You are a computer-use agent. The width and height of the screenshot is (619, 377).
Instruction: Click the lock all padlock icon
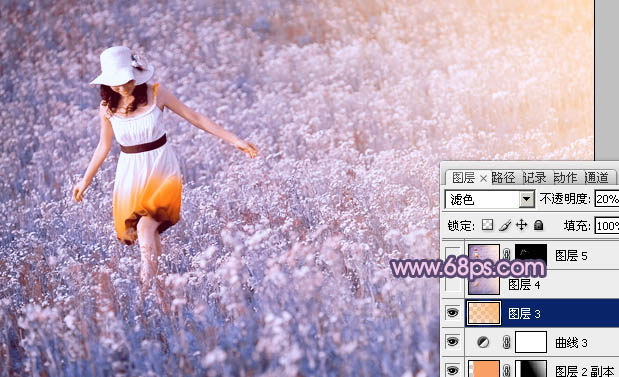point(538,225)
